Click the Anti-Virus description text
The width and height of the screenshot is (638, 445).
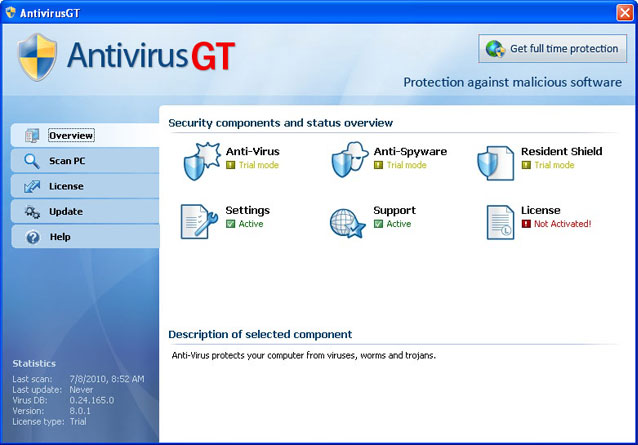tap(304, 356)
